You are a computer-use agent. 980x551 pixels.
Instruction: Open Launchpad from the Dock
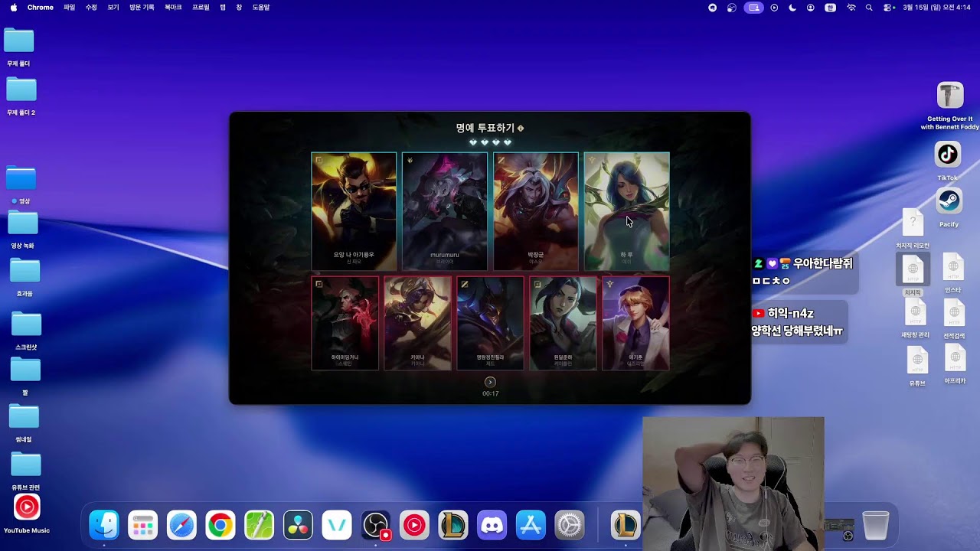click(x=143, y=525)
